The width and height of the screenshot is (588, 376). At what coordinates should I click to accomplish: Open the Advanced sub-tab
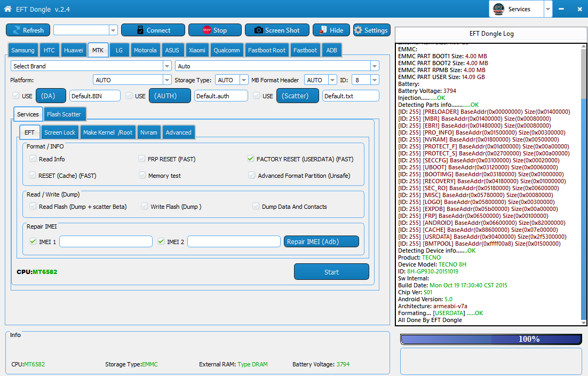[179, 132]
